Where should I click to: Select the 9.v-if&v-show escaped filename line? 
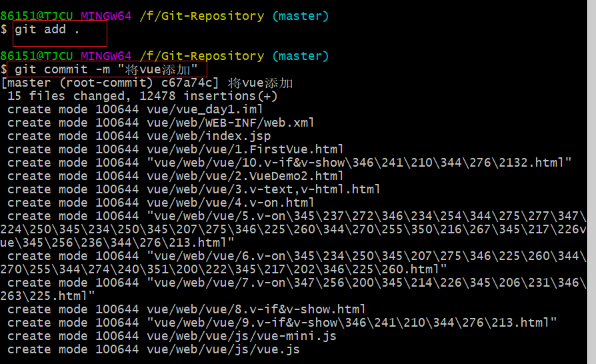tap(351, 323)
